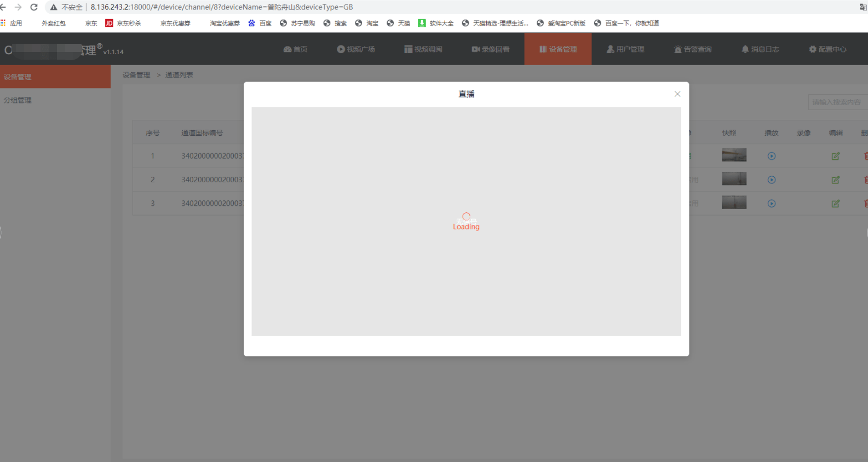Open the snapshot thumbnail of channel 3

tap(734, 203)
